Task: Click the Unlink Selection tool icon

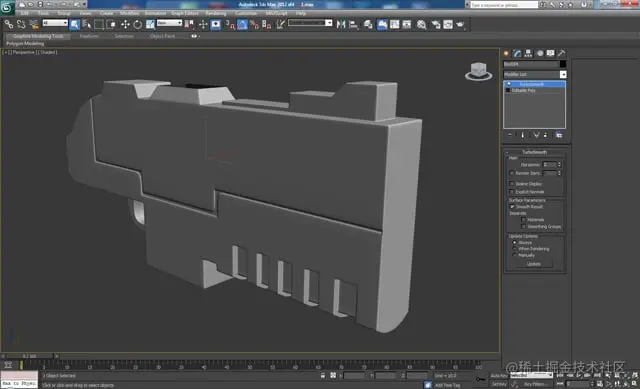Action: (x=21, y=24)
